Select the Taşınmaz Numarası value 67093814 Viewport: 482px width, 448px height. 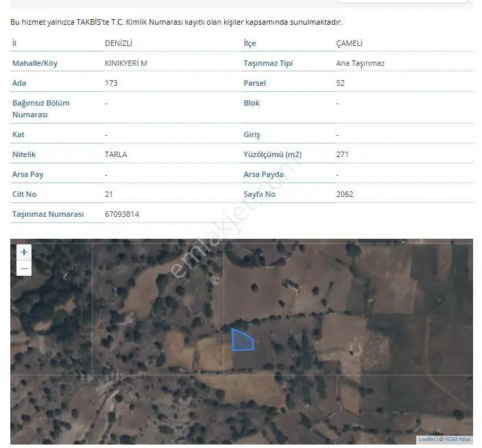click(x=122, y=214)
